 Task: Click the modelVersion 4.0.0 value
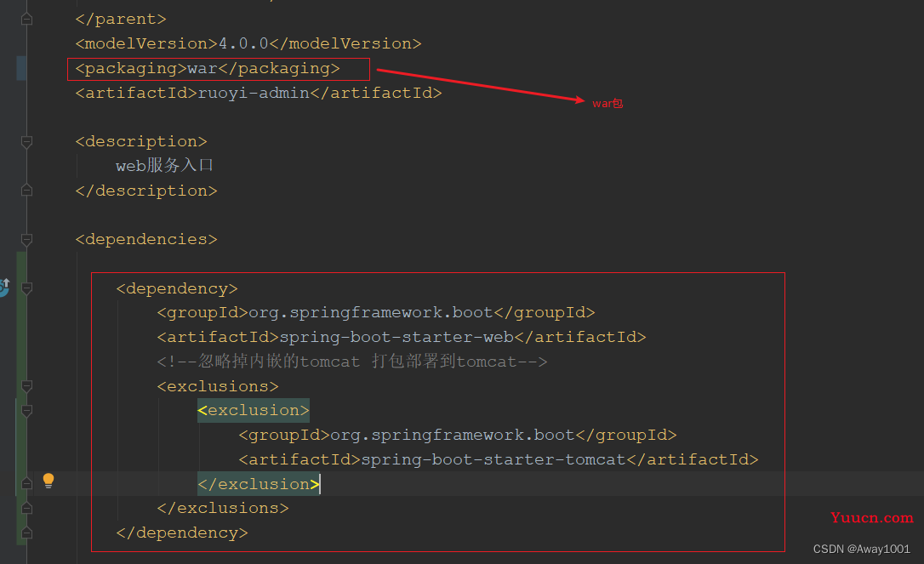click(x=243, y=43)
